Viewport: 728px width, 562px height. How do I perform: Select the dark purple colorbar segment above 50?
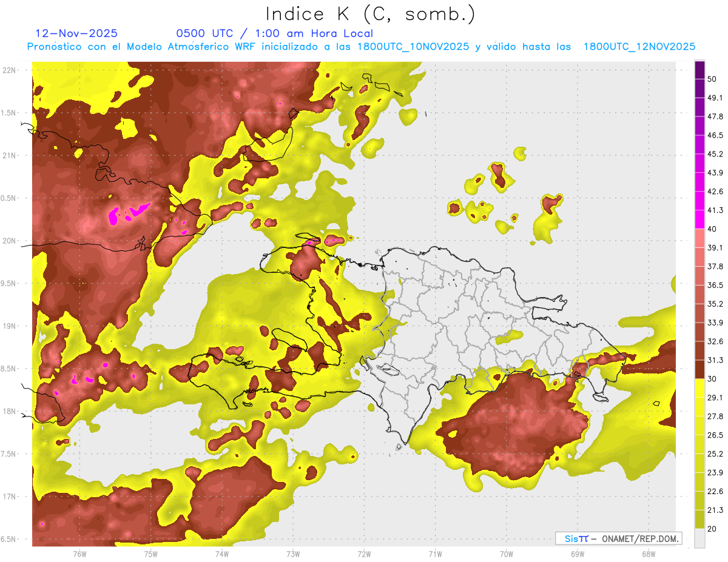pos(700,70)
